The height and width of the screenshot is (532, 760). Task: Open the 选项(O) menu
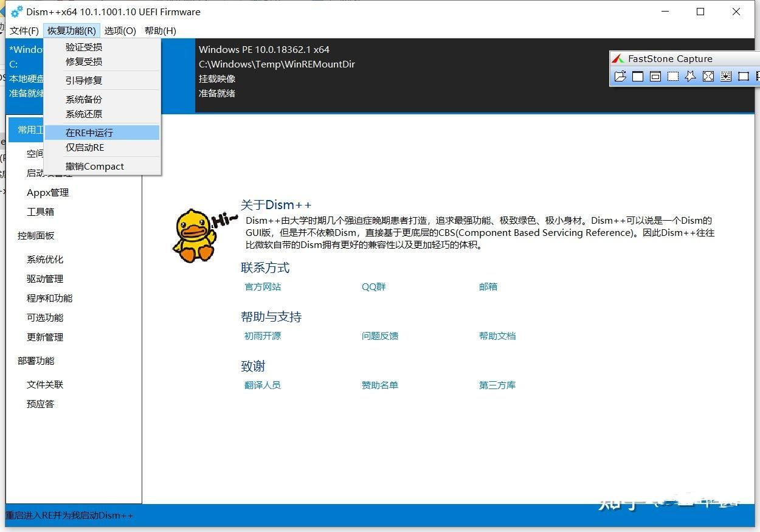119,30
